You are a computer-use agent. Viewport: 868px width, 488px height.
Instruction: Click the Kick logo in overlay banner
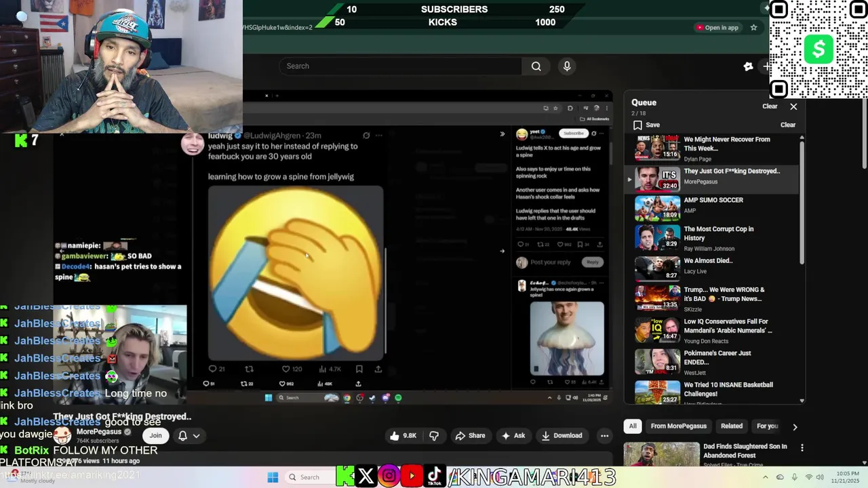pyautogui.click(x=345, y=476)
